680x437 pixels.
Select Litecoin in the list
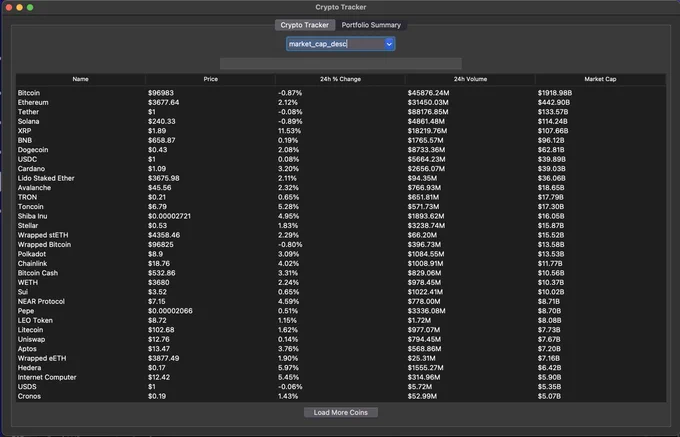point(30,330)
